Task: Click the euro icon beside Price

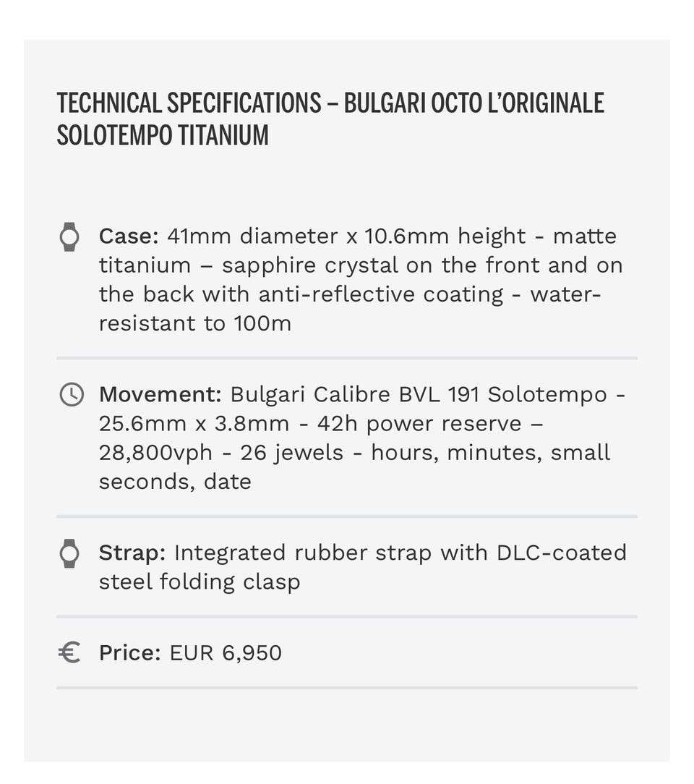Action: point(69,653)
